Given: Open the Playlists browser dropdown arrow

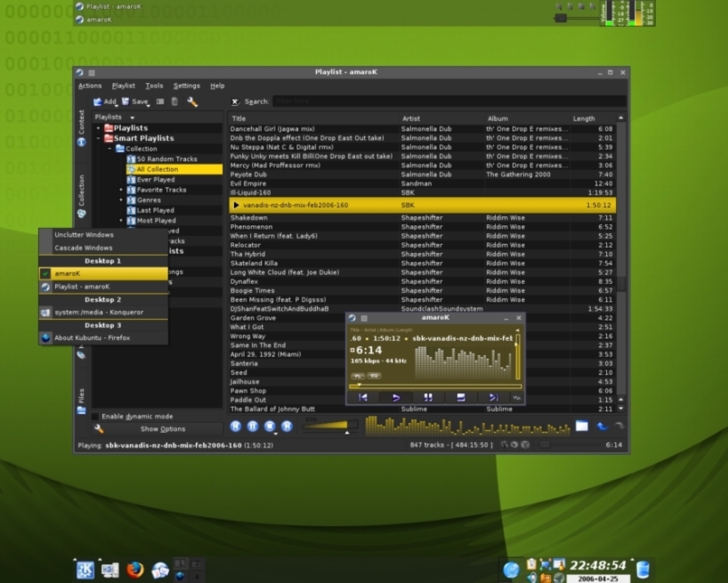Looking at the screenshot, I should (x=132, y=118).
